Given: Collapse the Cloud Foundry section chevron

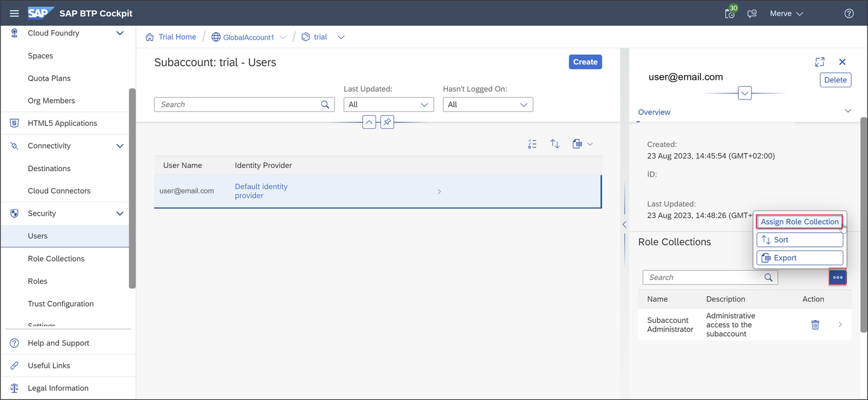Looking at the screenshot, I should tap(120, 33).
